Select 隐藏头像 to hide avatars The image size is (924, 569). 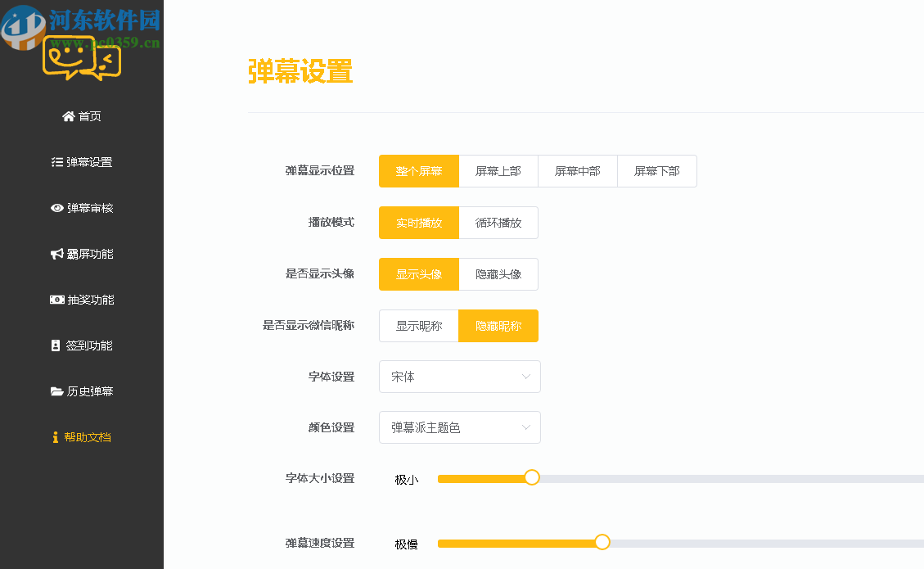(x=498, y=273)
